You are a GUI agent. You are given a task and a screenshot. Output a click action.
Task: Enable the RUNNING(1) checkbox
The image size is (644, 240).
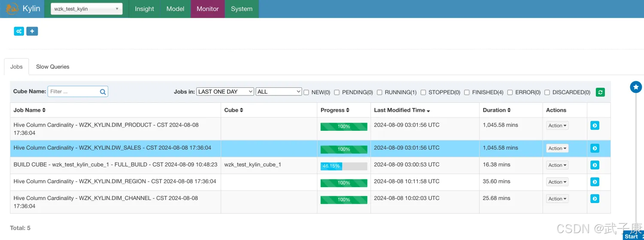coord(380,92)
